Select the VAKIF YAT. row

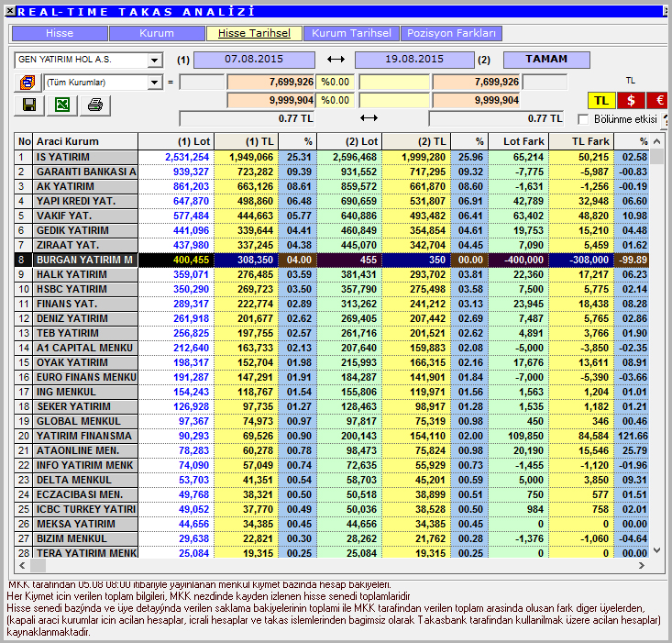(x=332, y=216)
